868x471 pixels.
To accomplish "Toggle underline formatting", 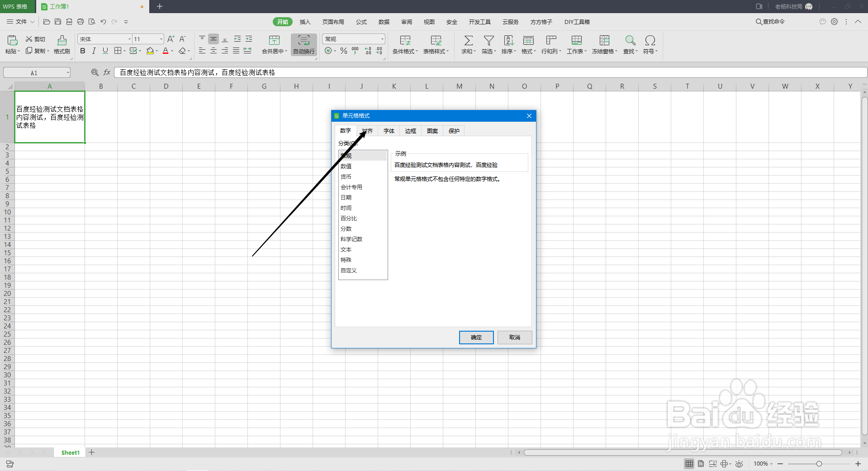I will [105, 51].
